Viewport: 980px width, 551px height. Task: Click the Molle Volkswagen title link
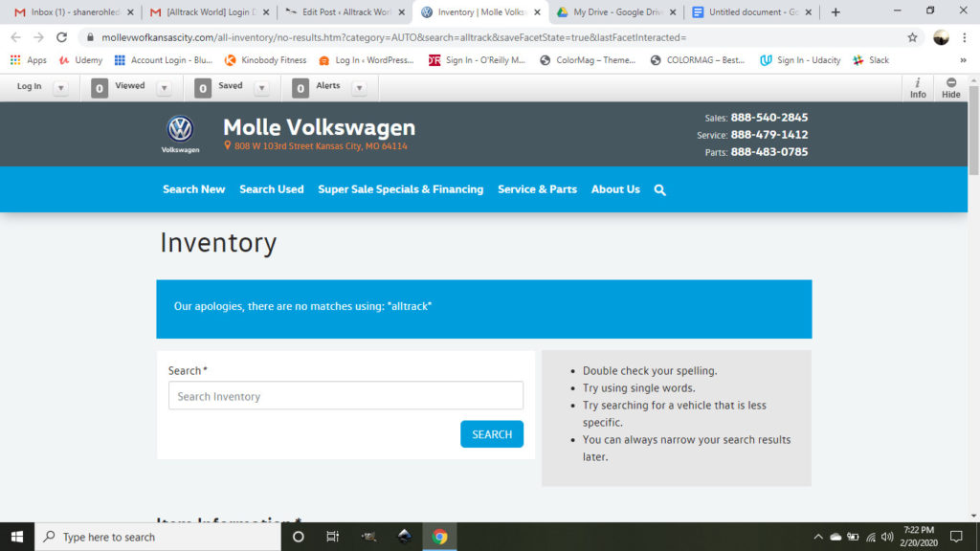coord(319,127)
